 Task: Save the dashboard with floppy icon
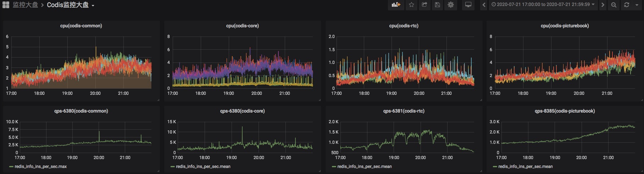click(437, 5)
